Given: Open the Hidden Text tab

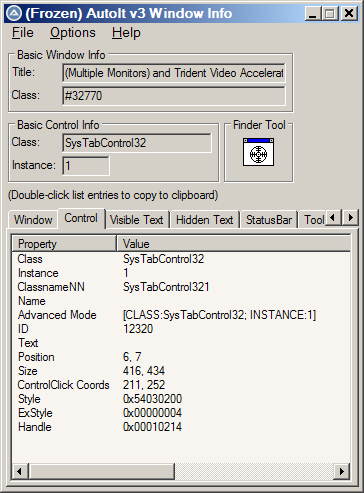Looking at the screenshot, I should pos(205,220).
